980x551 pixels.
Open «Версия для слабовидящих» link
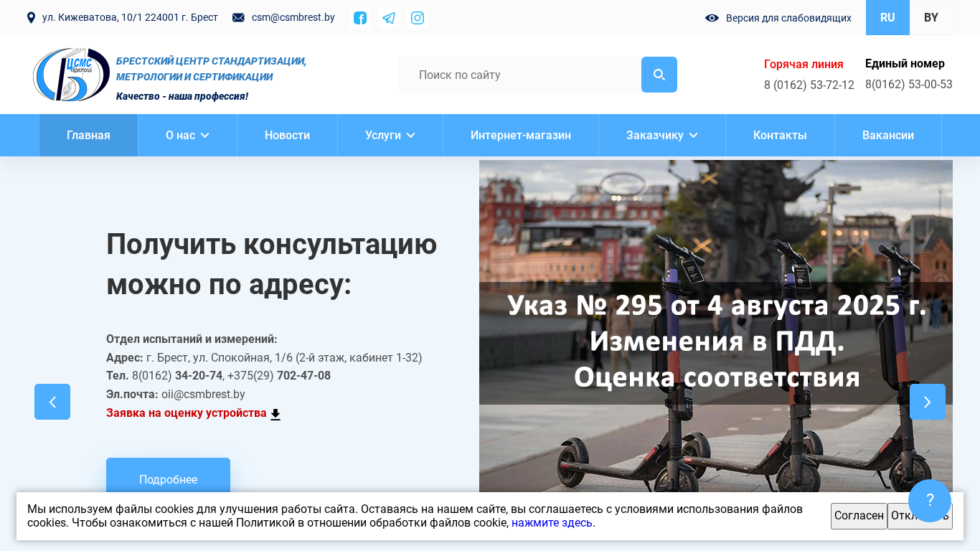[x=788, y=18]
